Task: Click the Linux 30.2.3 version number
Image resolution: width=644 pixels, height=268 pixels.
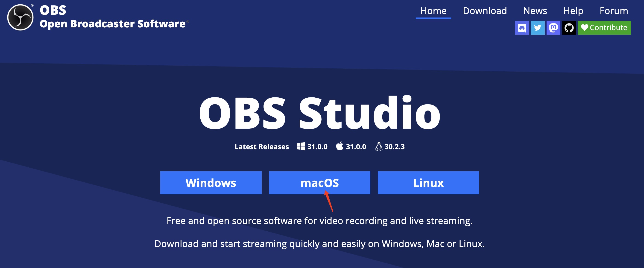Action: pos(394,147)
